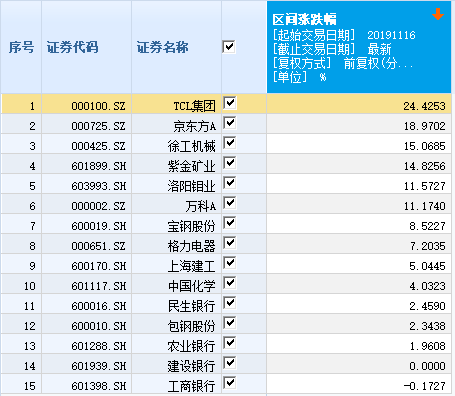Uncheck the 京东方A row checkbox

[230, 123]
